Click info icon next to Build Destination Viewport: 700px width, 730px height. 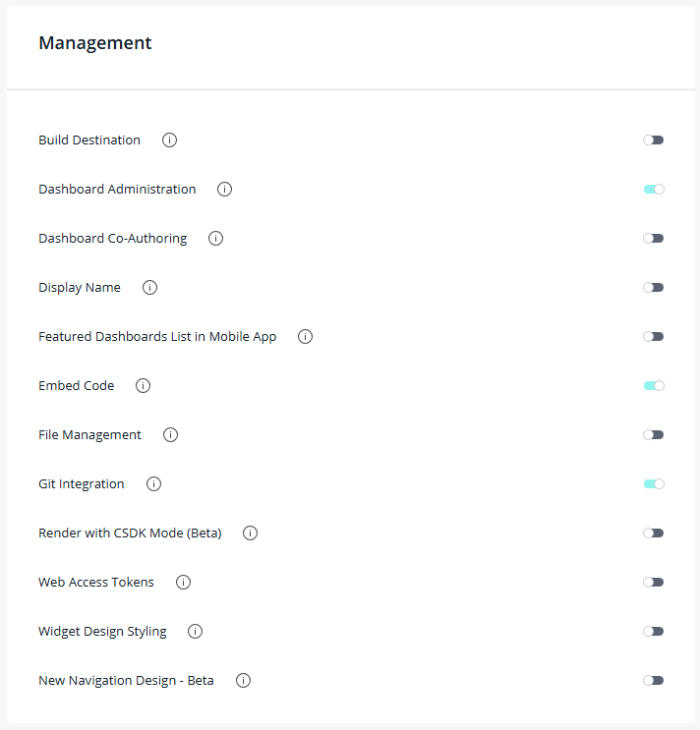click(169, 140)
